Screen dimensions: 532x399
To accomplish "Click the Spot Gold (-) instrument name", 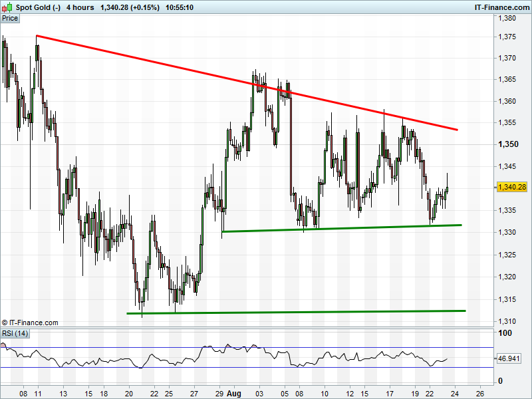I will 38,7.
